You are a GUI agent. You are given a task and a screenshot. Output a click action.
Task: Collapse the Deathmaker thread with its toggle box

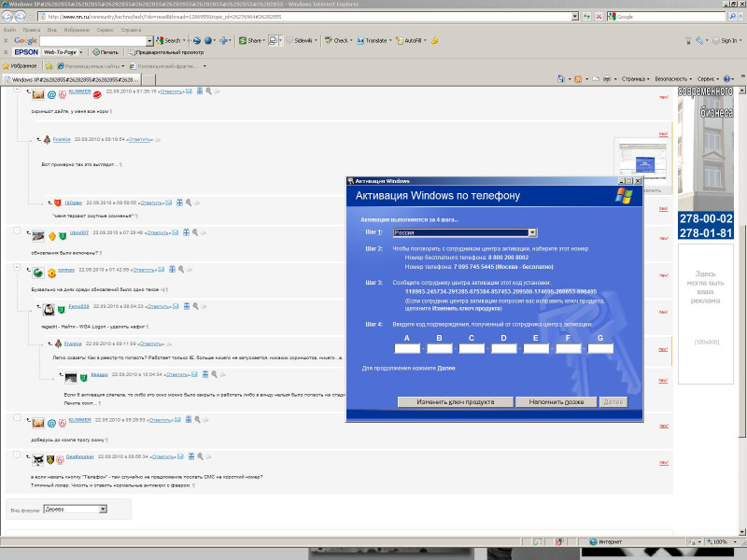pyautogui.click(x=17, y=455)
